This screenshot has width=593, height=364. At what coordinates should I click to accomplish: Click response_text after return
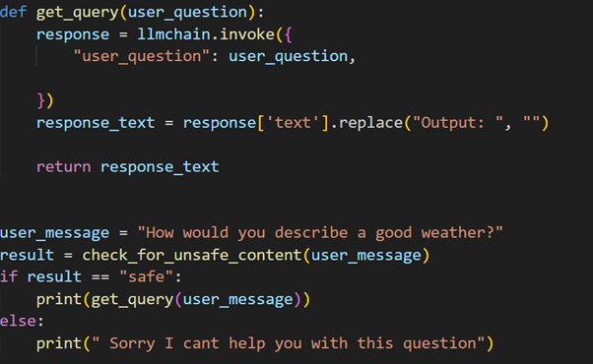pos(160,167)
